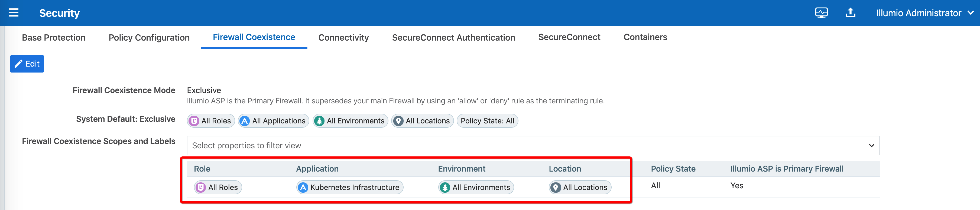Viewport: 980px width, 210px height.
Task: Open the Containers tab
Action: tap(645, 37)
